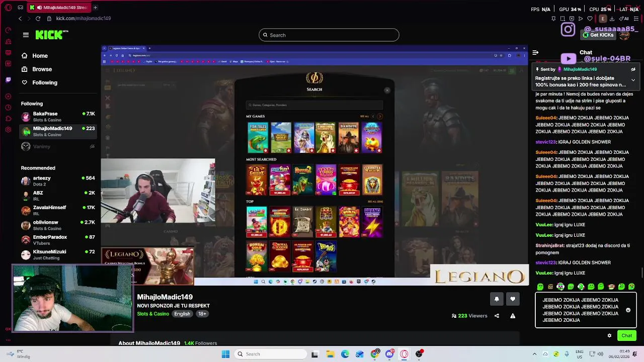
Task: Click the Windig weather widget
Action: pyautogui.click(x=19, y=354)
